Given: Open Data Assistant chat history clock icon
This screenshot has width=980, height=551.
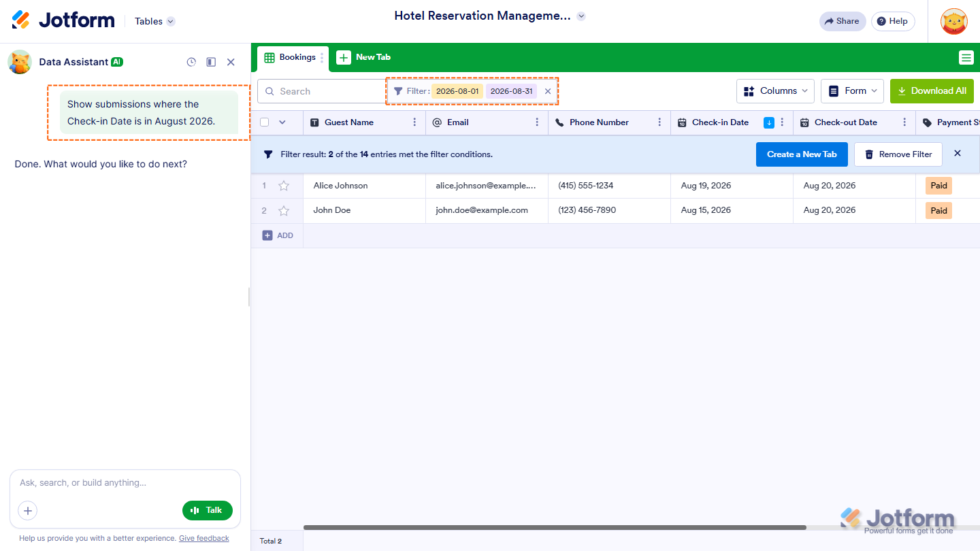Looking at the screenshot, I should [x=191, y=62].
